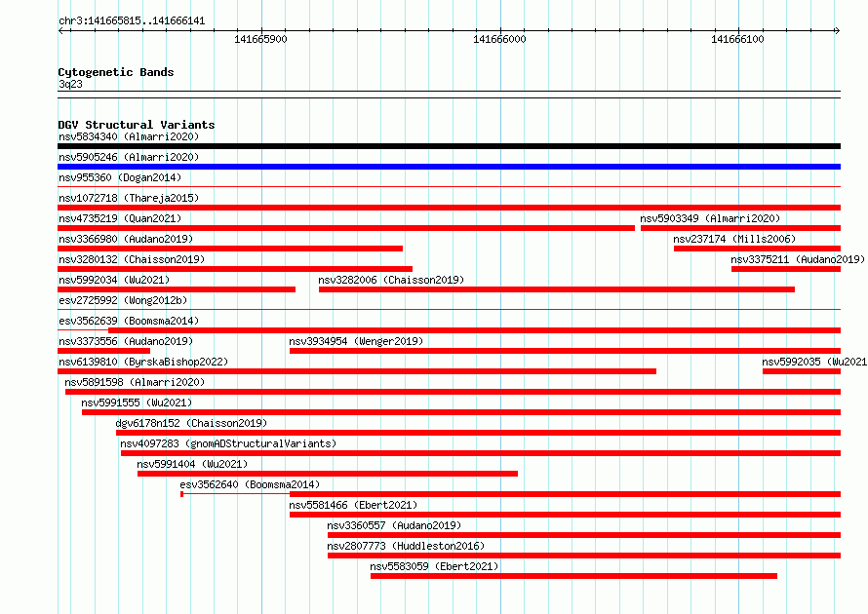
Task: Select the nsv5992035 red variant bar
Action: click(x=802, y=371)
